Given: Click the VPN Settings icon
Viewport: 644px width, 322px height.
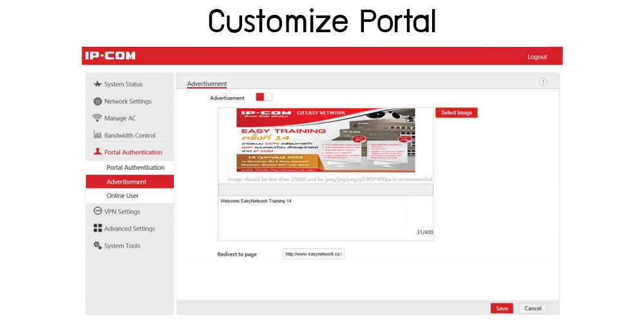Looking at the screenshot, I should coord(97,211).
